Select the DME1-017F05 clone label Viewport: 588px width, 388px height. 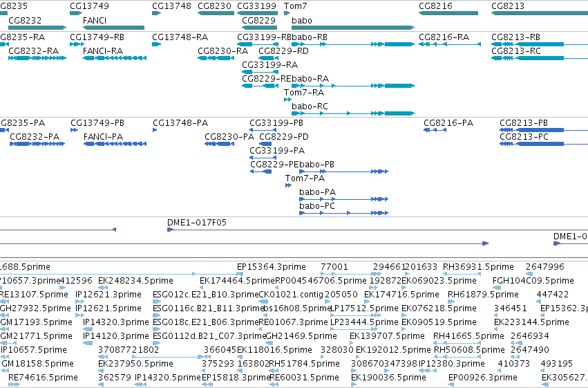(x=197, y=223)
